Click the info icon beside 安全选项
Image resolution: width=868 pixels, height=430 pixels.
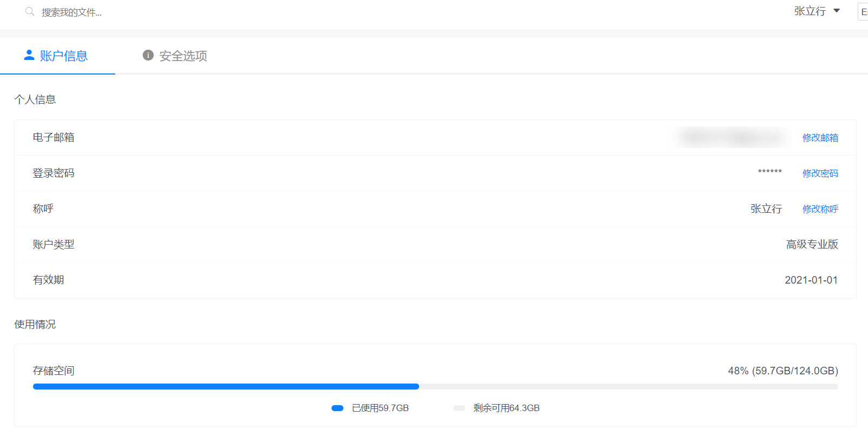tap(148, 55)
